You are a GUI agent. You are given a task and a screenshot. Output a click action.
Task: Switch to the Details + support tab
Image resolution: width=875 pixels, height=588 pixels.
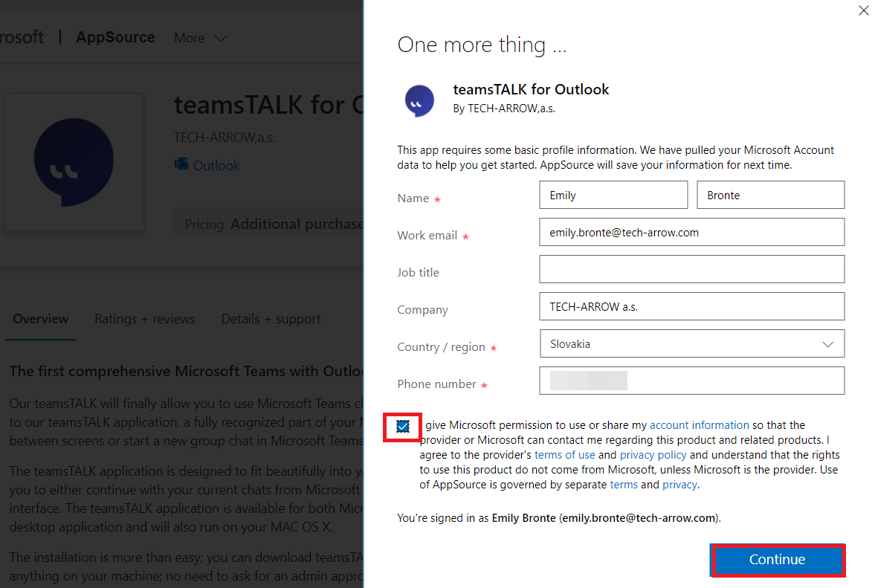pos(271,319)
